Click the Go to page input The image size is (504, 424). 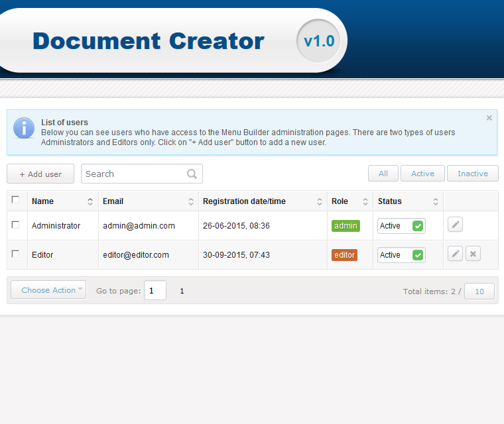(155, 290)
